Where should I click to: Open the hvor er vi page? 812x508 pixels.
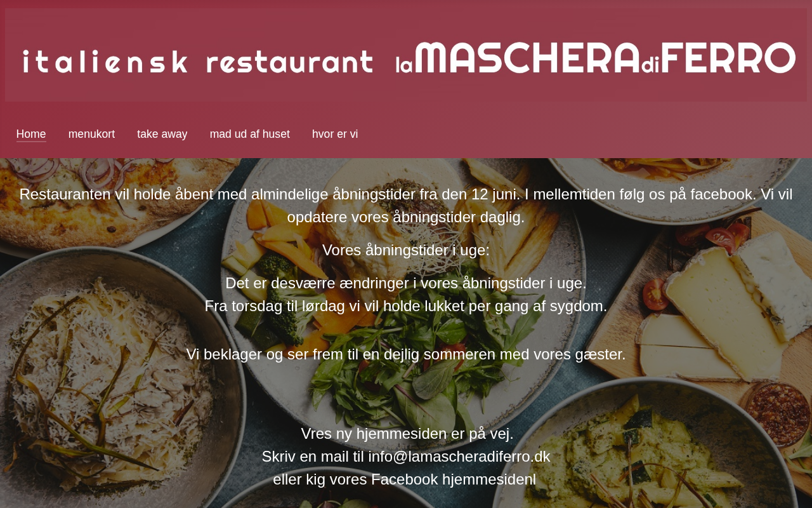(335, 134)
